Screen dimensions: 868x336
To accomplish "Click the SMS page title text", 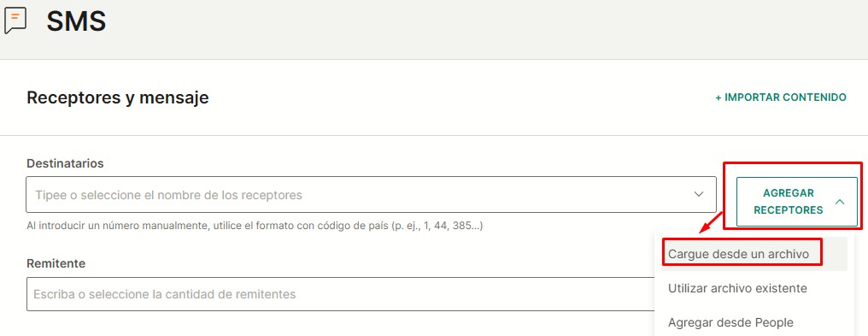I will 76,21.
